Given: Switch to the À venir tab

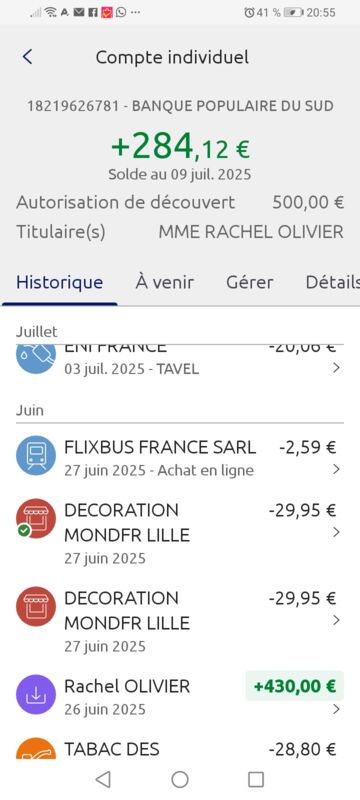Looking at the screenshot, I should tap(164, 282).
